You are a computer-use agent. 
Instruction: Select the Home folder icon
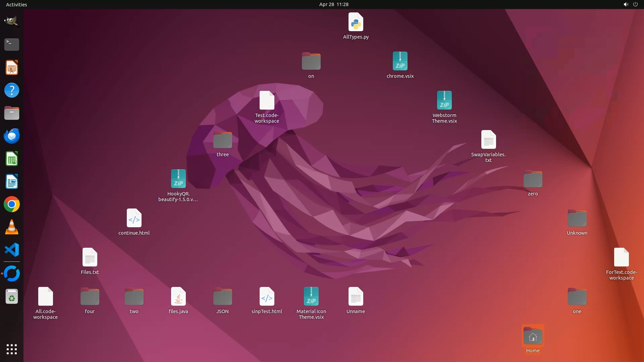coord(533,337)
